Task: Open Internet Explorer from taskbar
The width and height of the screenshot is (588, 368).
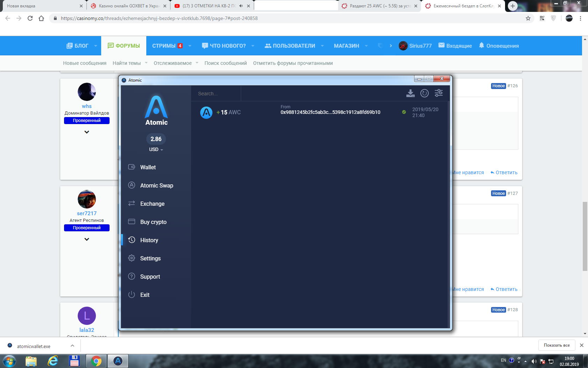Action: tap(53, 361)
